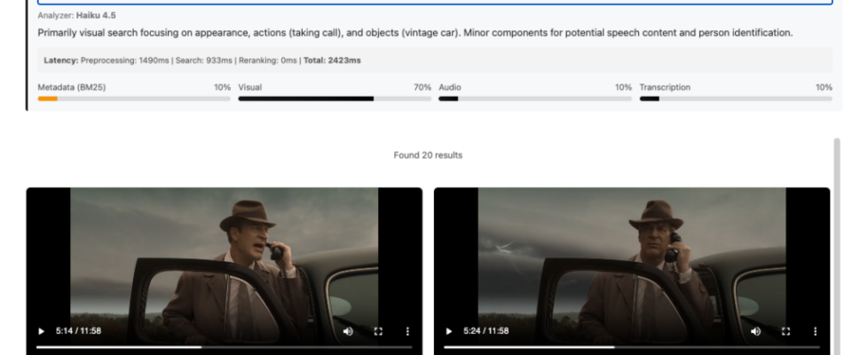Click the Transcription weight bar
The image size is (868, 355).
(736, 99)
